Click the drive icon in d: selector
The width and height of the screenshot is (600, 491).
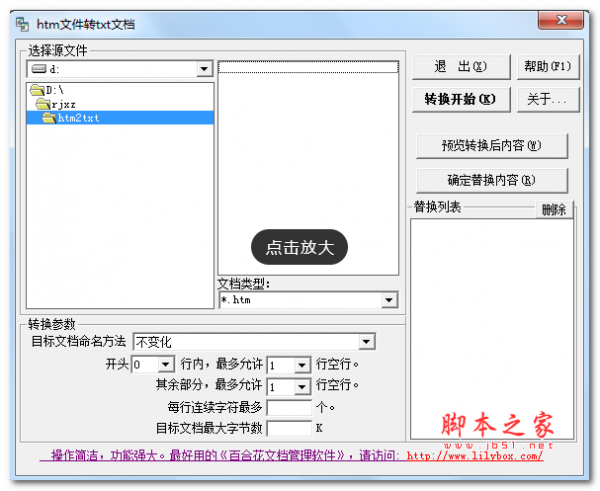point(39,69)
